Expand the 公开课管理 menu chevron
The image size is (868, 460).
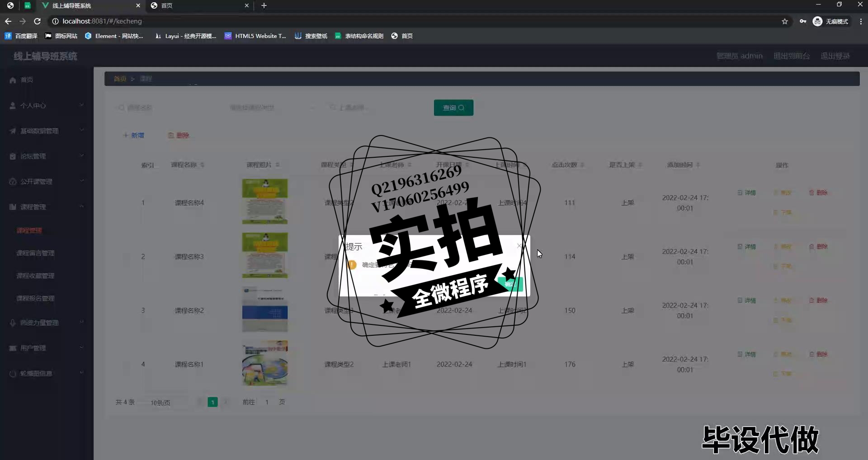[x=82, y=181]
